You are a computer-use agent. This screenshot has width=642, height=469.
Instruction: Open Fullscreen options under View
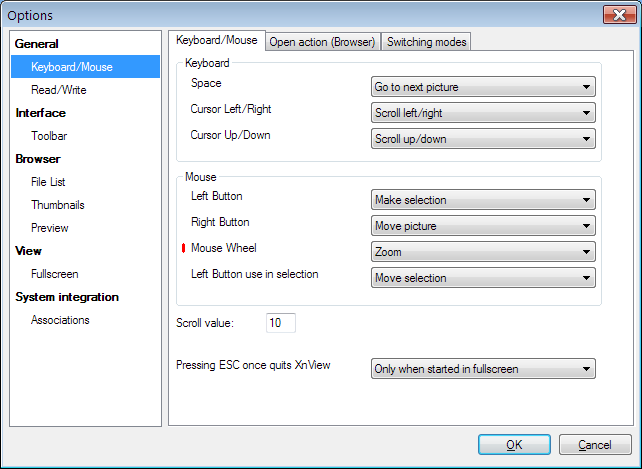pos(55,274)
